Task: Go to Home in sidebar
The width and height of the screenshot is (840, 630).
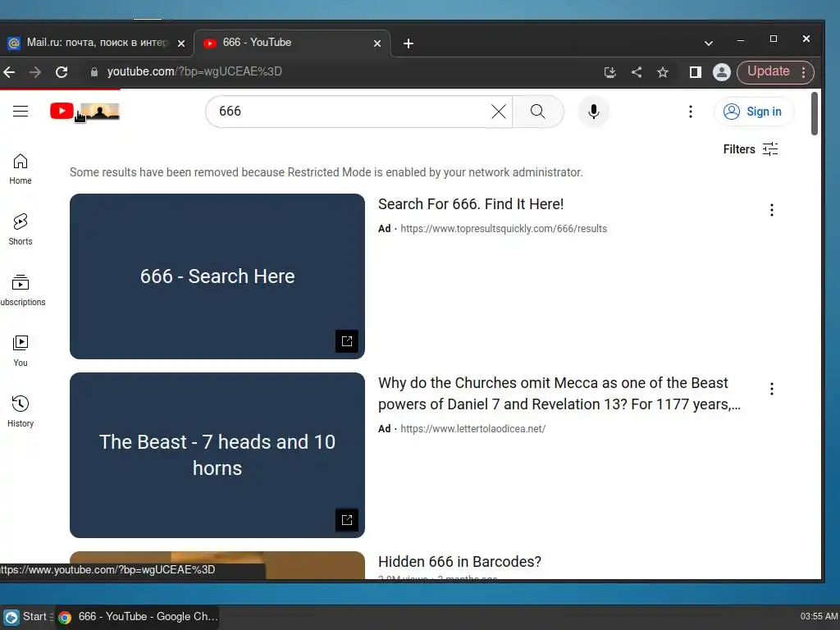Action: pyautogui.click(x=21, y=169)
